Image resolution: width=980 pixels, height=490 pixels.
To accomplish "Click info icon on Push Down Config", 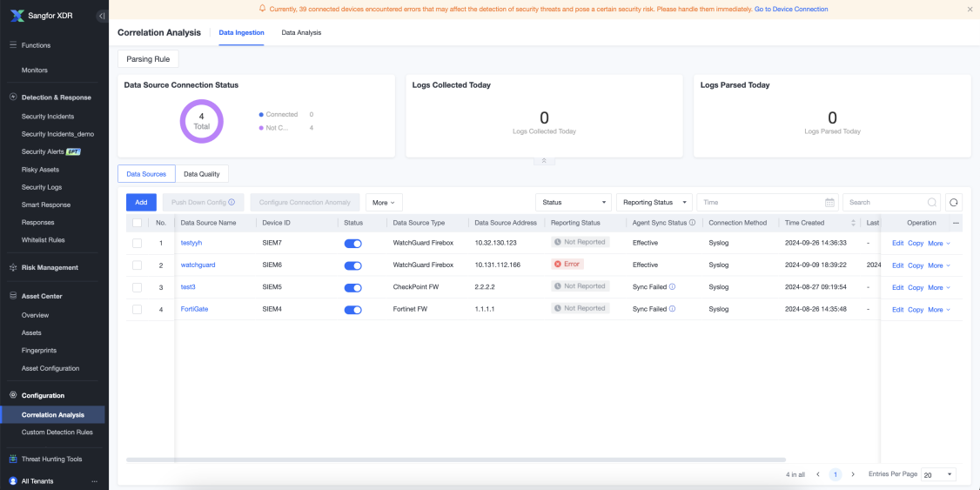I will (232, 203).
